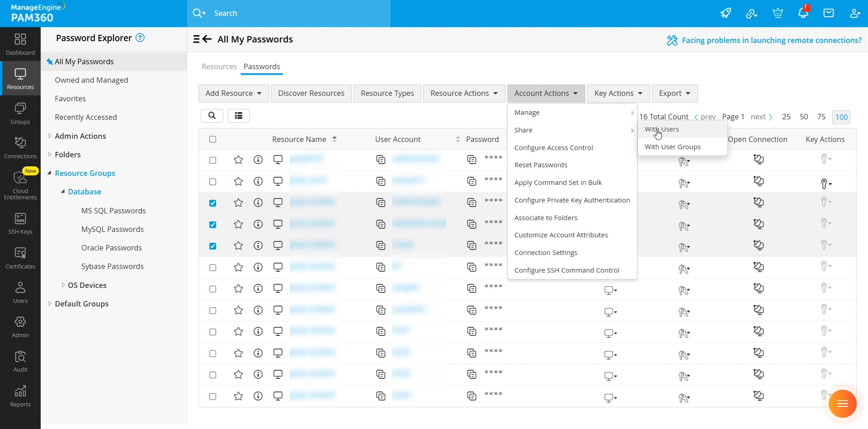The height and width of the screenshot is (429, 868).
Task: Uncheck the third row's checked checkbox
Action: pyautogui.click(x=213, y=203)
